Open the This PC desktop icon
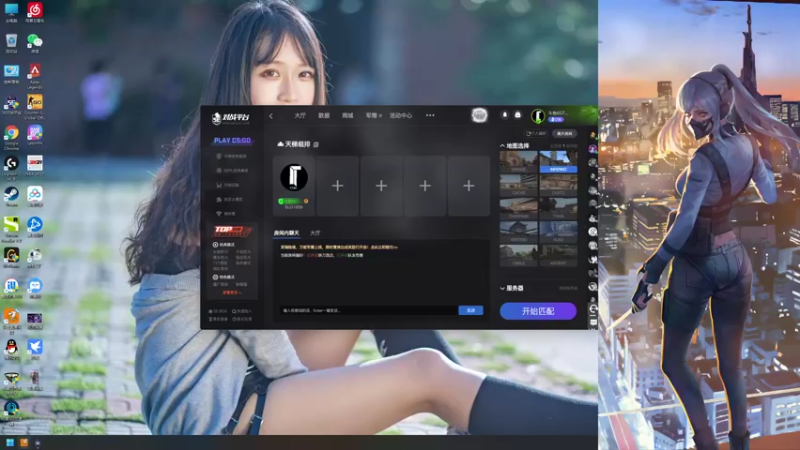Screen dimensions: 800x450 pyautogui.click(x=11, y=10)
